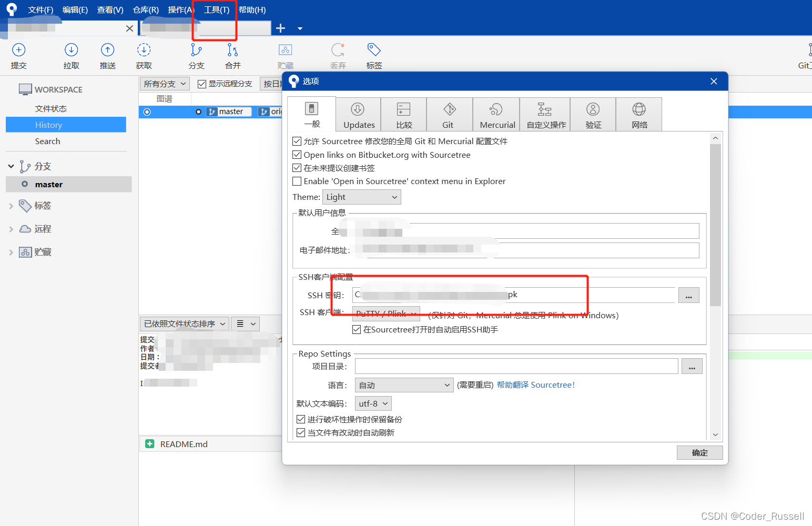
Task: Expand the 远程 section in sidebar
Action: [x=11, y=229]
